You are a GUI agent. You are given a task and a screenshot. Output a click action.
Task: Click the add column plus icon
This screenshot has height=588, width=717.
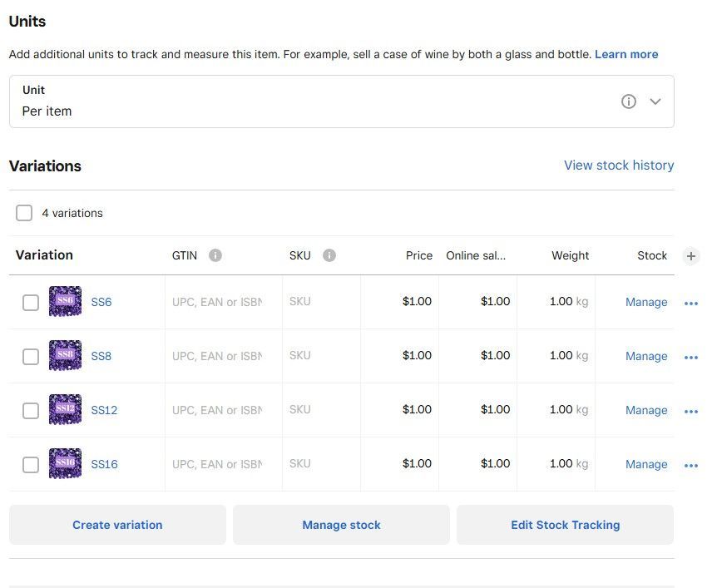click(691, 256)
